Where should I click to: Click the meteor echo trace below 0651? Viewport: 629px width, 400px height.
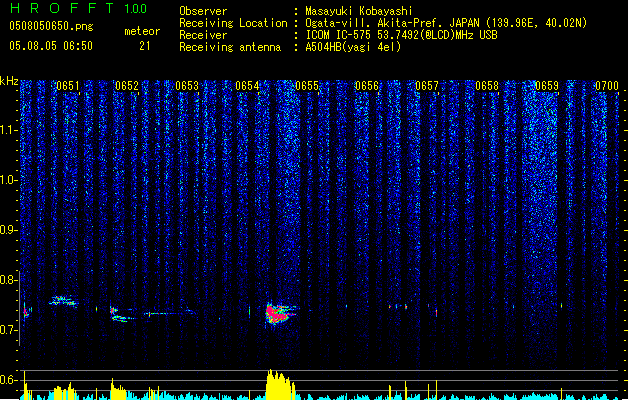tap(63, 301)
